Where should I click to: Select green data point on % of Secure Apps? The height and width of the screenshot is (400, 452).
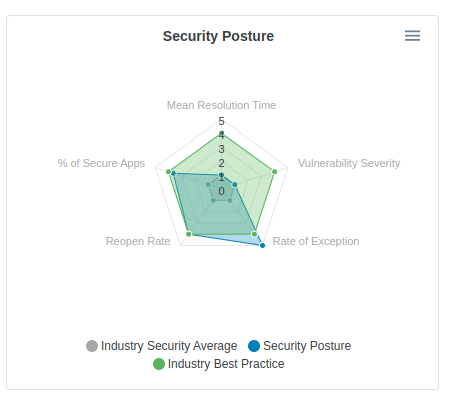coord(168,172)
